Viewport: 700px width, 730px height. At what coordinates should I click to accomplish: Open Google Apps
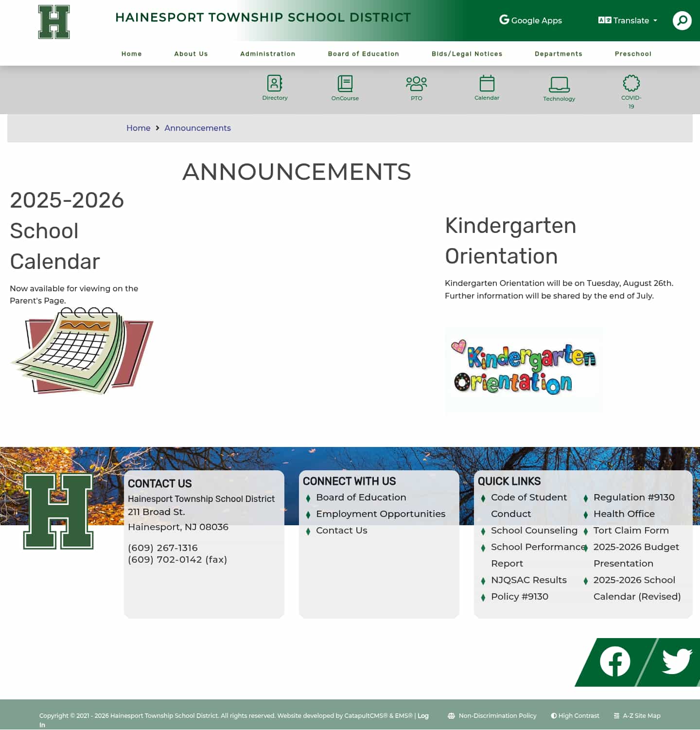point(530,20)
